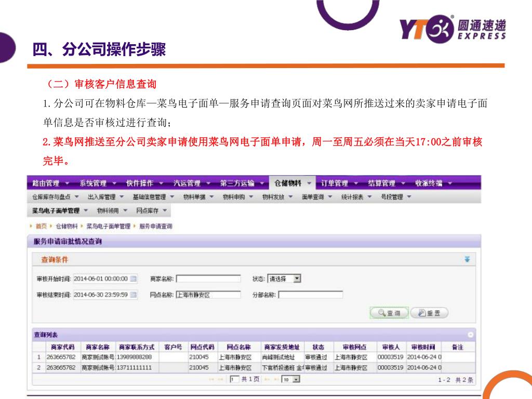Click 服务申请查询 breadcrumb
Image resolution: width=532 pixels, height=399 pixels.
[x=156, y=226]
